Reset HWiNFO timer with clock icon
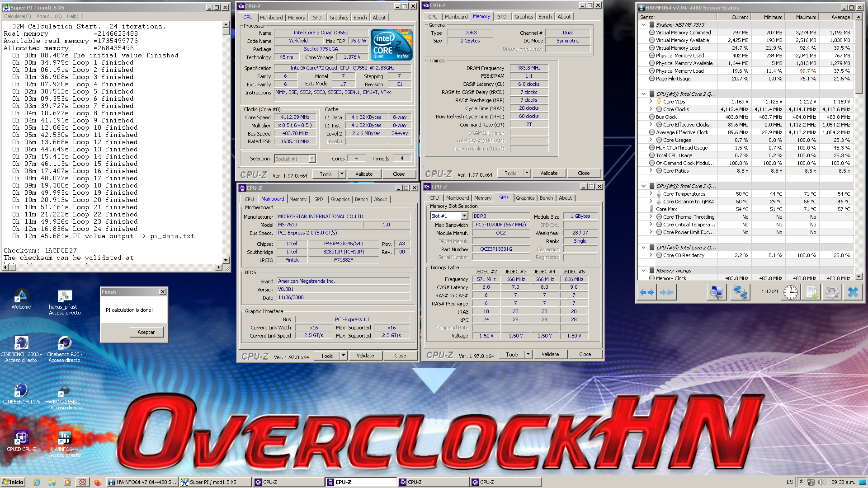The height and width of the screenshot is (488, 868). (790, 292)
